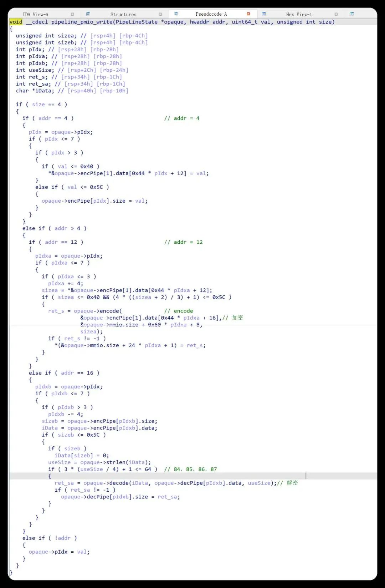The height and width of the screenshot is (588, 385).
Task: Click the 'iData[sizeb] = 0;' statement
Action: 82,455
